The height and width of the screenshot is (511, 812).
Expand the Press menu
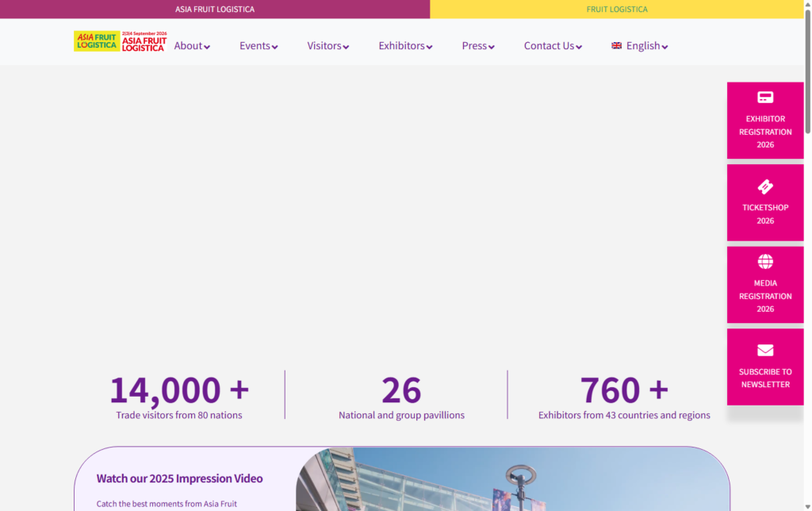click(478, 46)
